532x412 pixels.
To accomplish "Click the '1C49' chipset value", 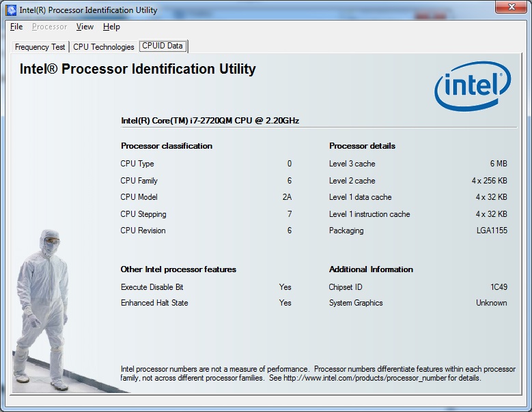I will point(499,287).
